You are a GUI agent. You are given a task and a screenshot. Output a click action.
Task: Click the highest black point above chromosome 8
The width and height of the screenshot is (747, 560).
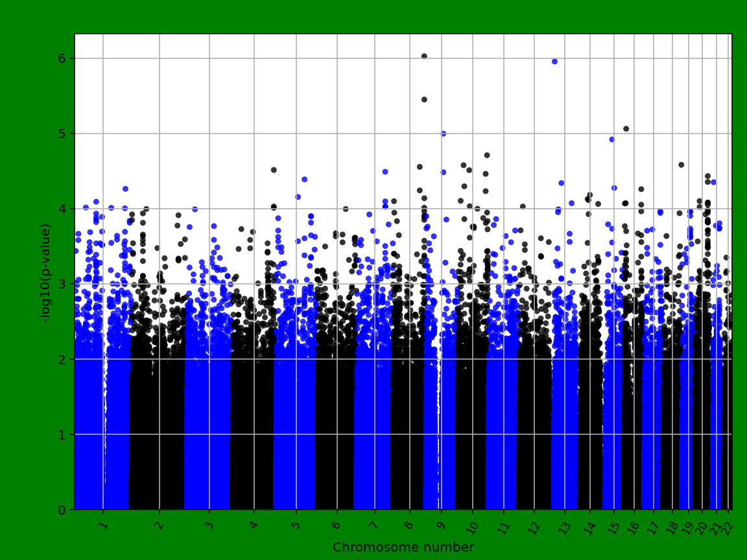tap(425, 56)
